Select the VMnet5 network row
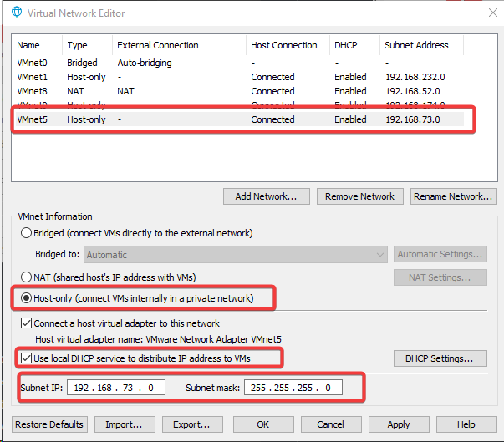 tap(240, 119)
